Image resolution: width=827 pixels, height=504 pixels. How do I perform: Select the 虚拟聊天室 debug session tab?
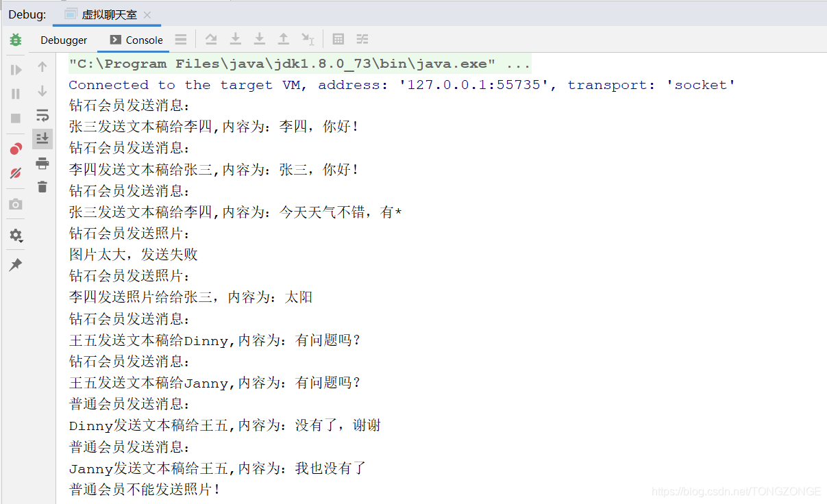[108, 14]
